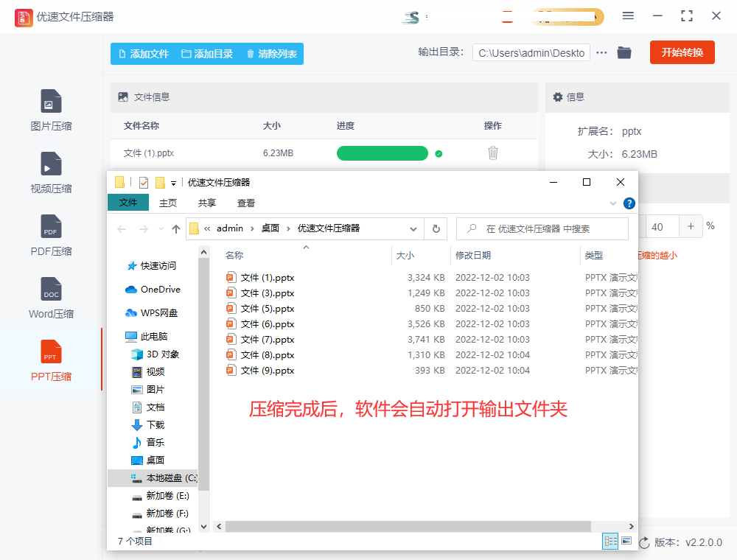737x560 pixels.
Task: Sort files by 大小 column in Explorer
Action: coord(405,255)
